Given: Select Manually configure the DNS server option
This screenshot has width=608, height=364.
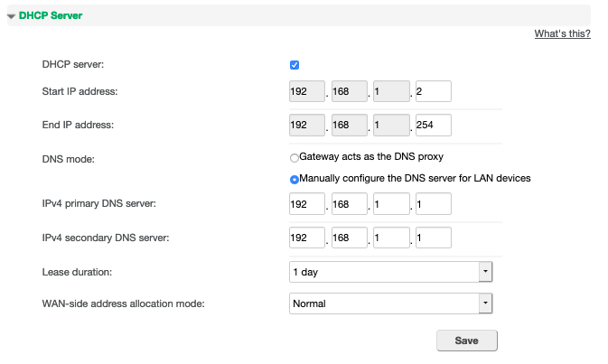Looking at the screenshot, I should pyautogui.click(x=295, y=180).
